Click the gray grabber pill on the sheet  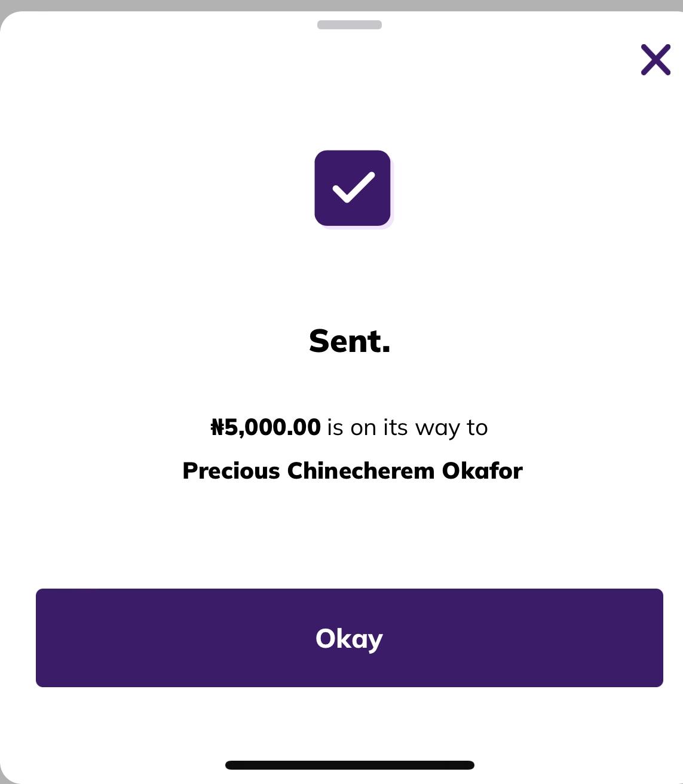[350, 25]
